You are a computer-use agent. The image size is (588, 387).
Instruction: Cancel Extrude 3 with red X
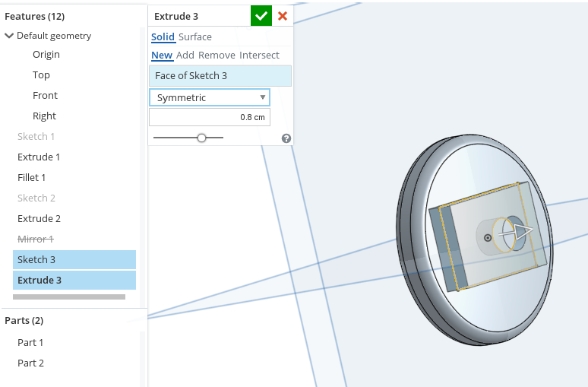pos(283,16)
